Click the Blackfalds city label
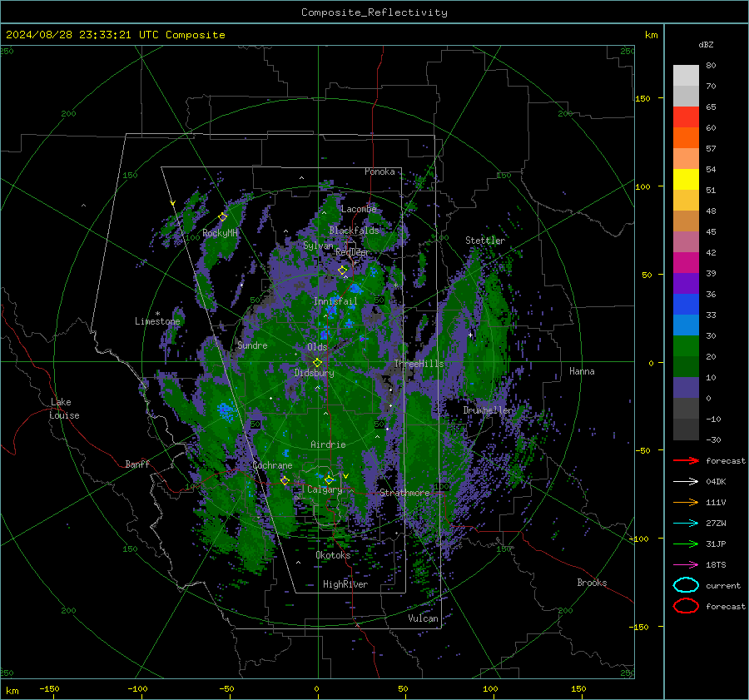This screenshot has width=749, height=700. pyautogui.click(x=354, y=231)
